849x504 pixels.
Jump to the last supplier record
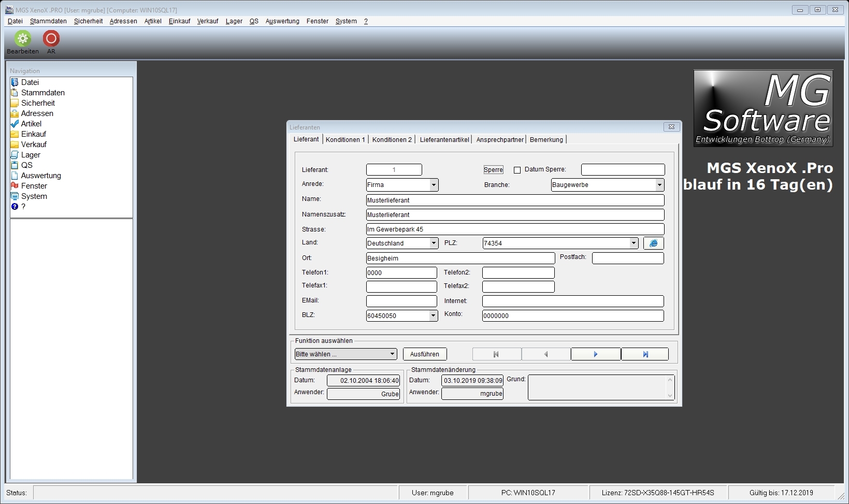(x=645, y=354)
